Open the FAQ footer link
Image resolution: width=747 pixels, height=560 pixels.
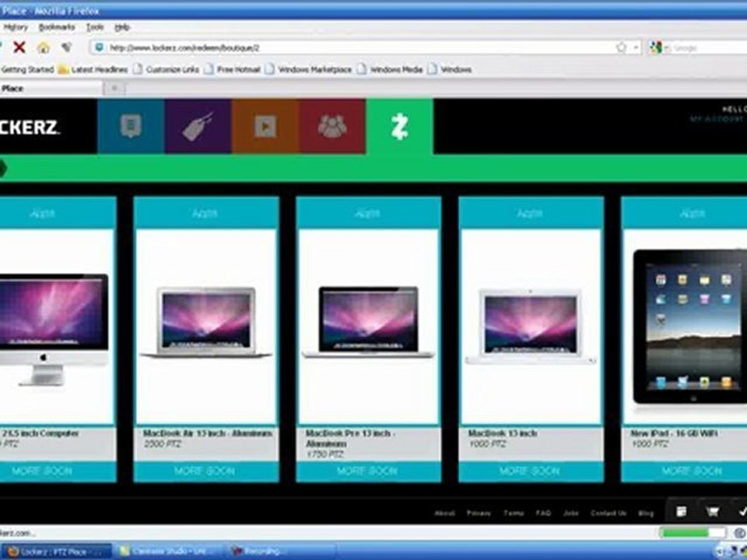(x=544, y=513)
